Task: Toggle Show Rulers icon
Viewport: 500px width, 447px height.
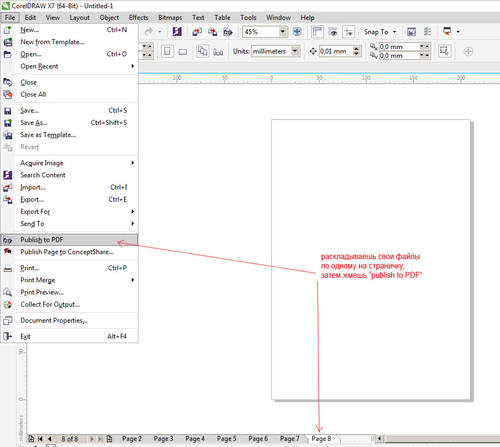Action: (x=317, y=32)
